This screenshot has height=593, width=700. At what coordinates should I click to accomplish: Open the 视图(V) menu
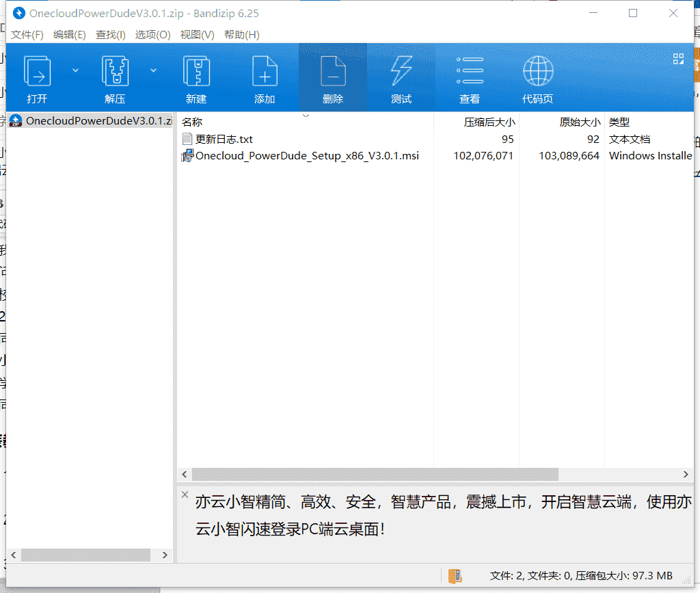click(197, 35)
